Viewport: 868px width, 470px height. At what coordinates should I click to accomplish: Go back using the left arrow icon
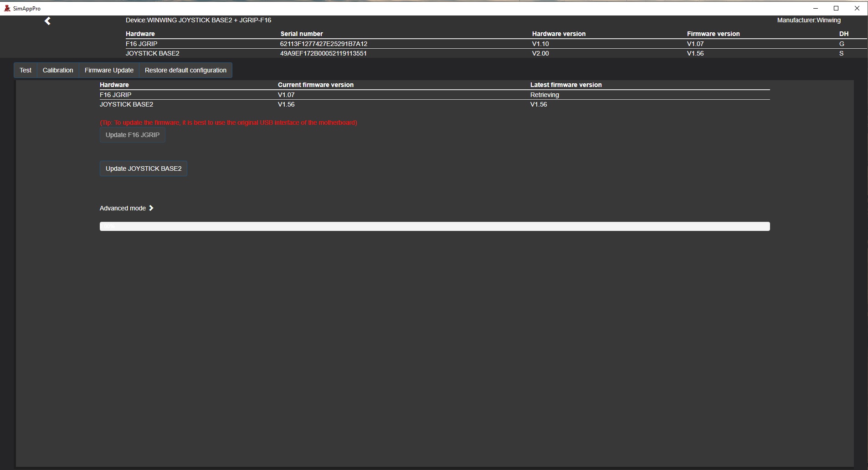(47, 21)
